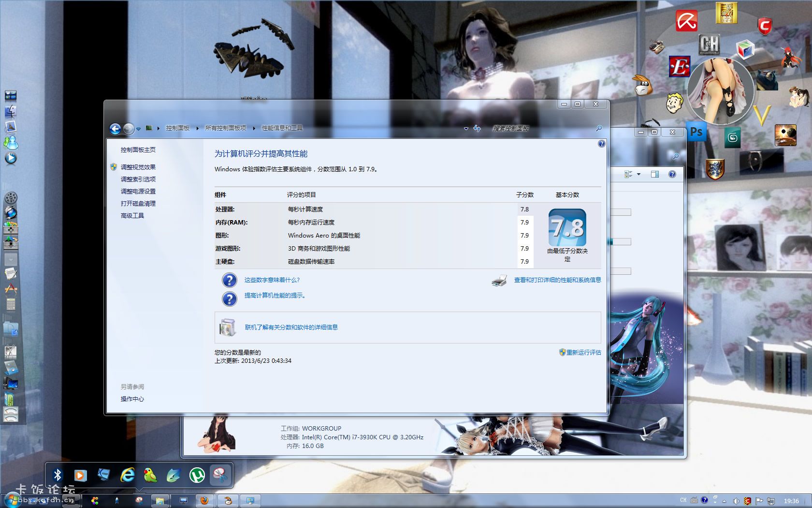This screenshot has height=508, width=812.
Task: Click the colorful cube icon in launcher
Action: [x=745, y=49]
